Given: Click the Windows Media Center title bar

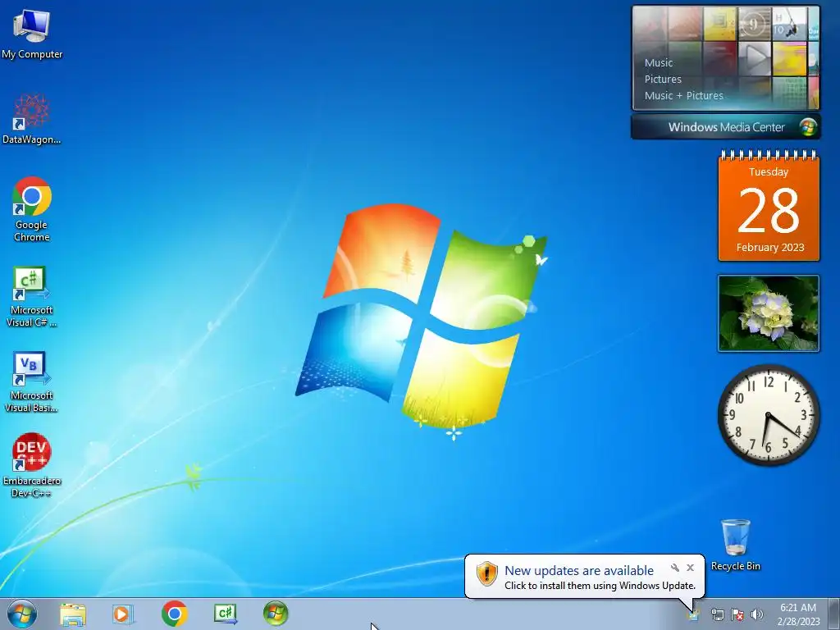Looking at the screenshot, I should pos(726,127).
